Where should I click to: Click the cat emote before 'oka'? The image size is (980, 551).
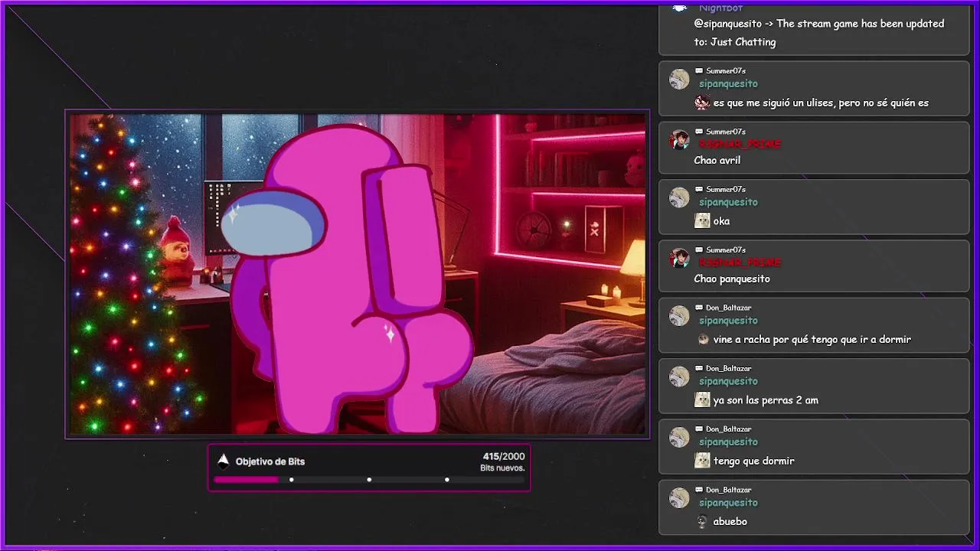702,220
